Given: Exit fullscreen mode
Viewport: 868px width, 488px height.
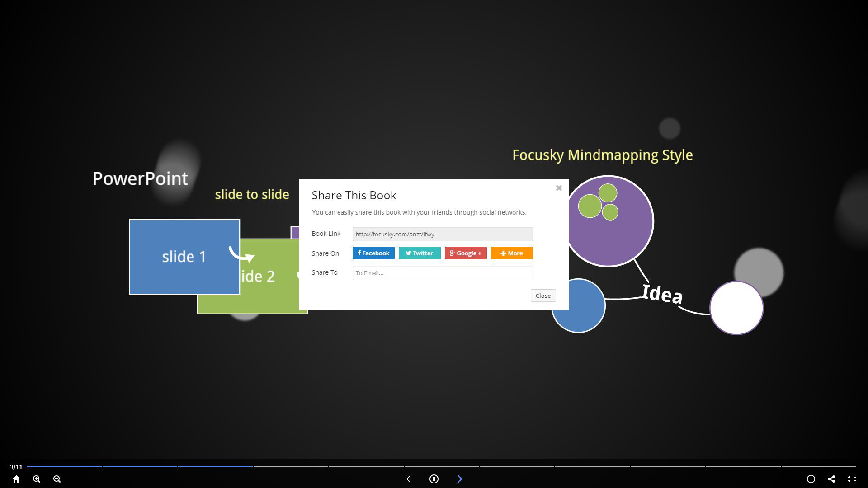Looking at the screenshot, I should click(852, 479).
